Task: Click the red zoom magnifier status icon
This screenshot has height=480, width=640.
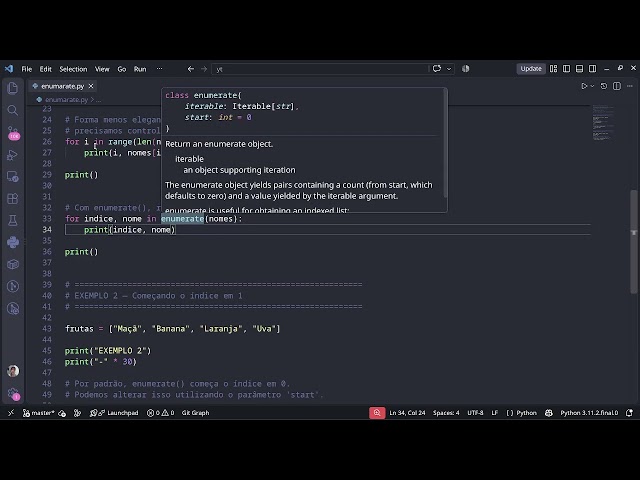Action: pos(377,413)
